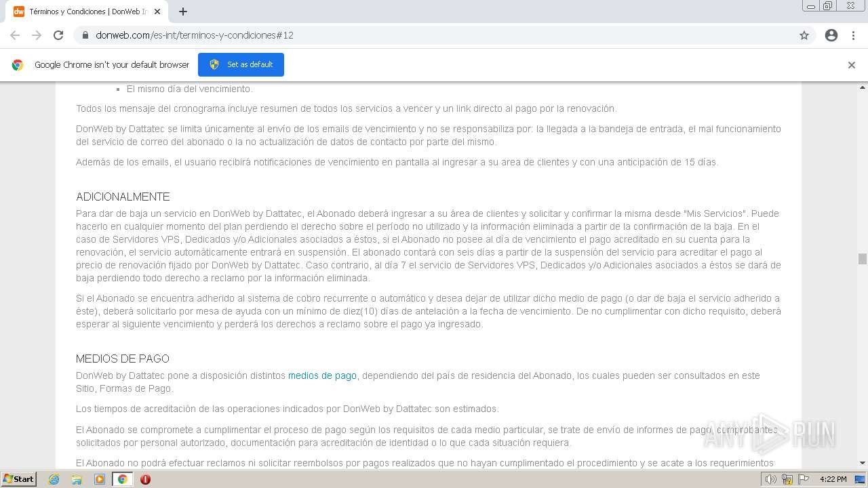This screenshot has height=488, width=868.
Task: Click the red Opera taskbar icon
Action: tap(145, 479)
